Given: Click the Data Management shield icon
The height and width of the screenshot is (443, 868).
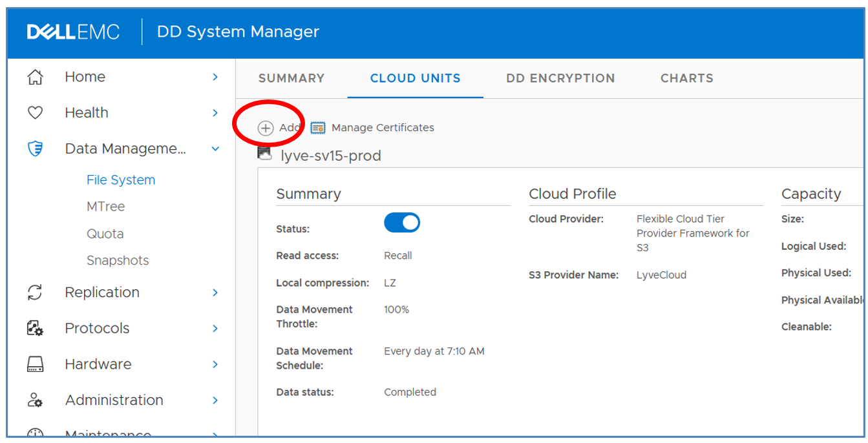Looking at the screenshot, I should (35, 149).
